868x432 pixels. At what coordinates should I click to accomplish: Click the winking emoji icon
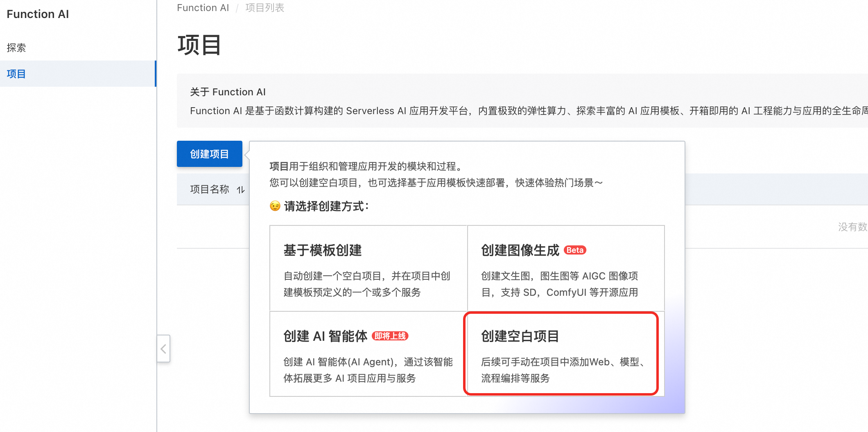pyautogui.click(x=275, y=206)
